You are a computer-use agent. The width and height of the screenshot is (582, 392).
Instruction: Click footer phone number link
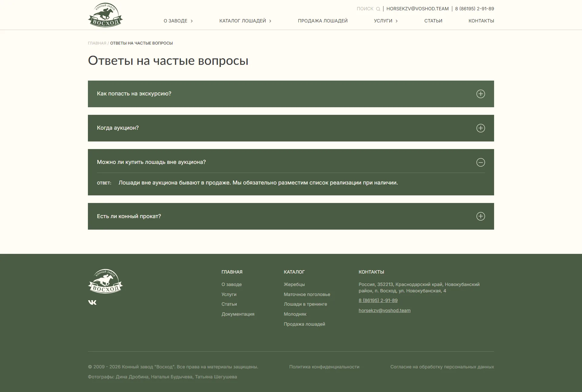(378, 301)
